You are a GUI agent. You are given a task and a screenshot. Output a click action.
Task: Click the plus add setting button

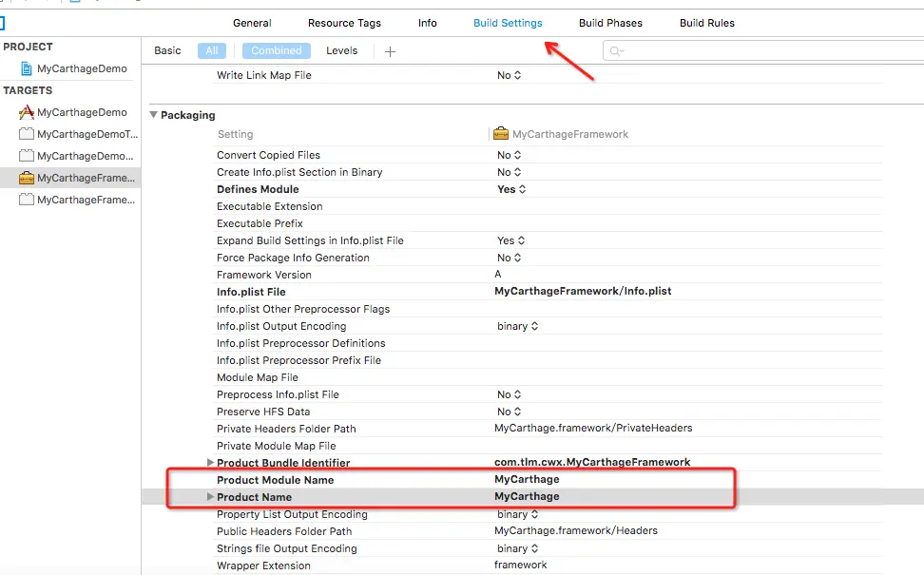[390, 51]
